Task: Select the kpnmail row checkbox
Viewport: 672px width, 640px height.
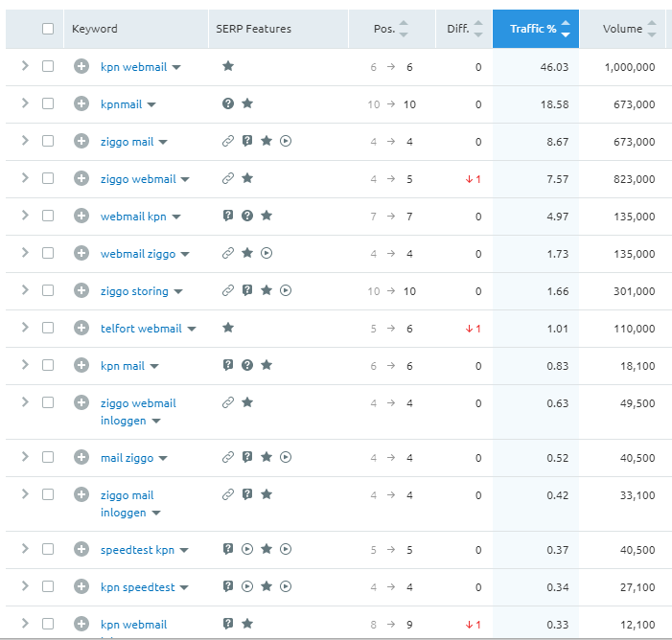Action: point(48,103)
